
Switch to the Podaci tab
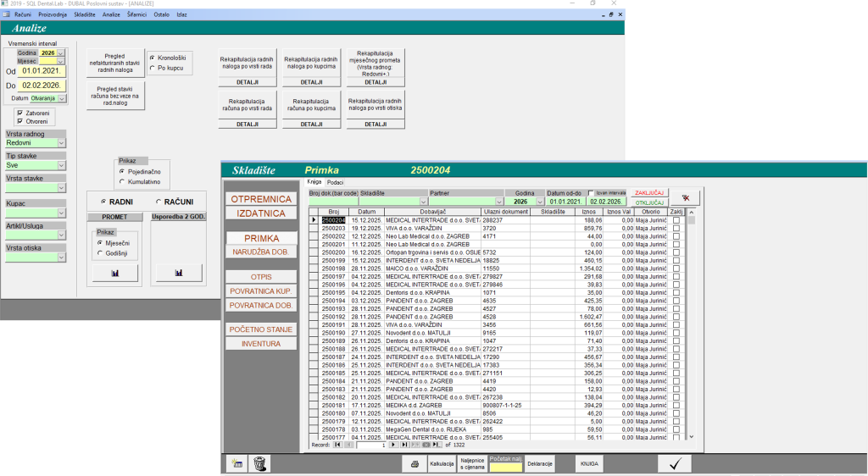click(x=336, y=182)
